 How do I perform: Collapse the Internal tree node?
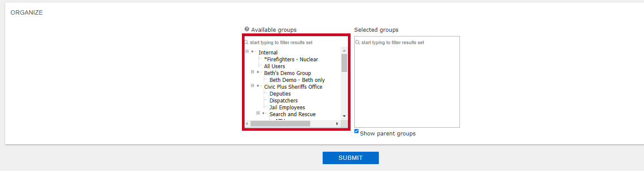pyautogui.click(x=247, y=51)
